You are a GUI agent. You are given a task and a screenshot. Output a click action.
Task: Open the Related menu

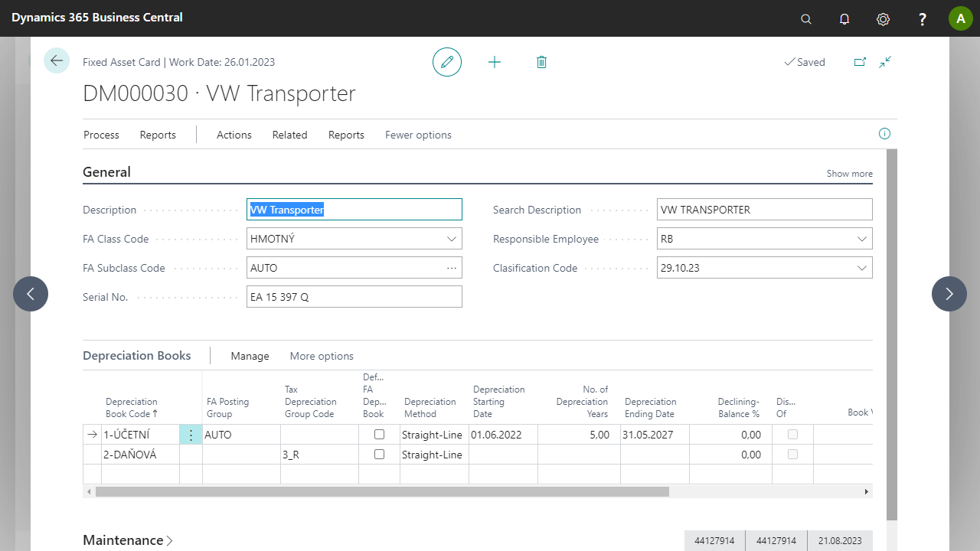coord(289,135)
